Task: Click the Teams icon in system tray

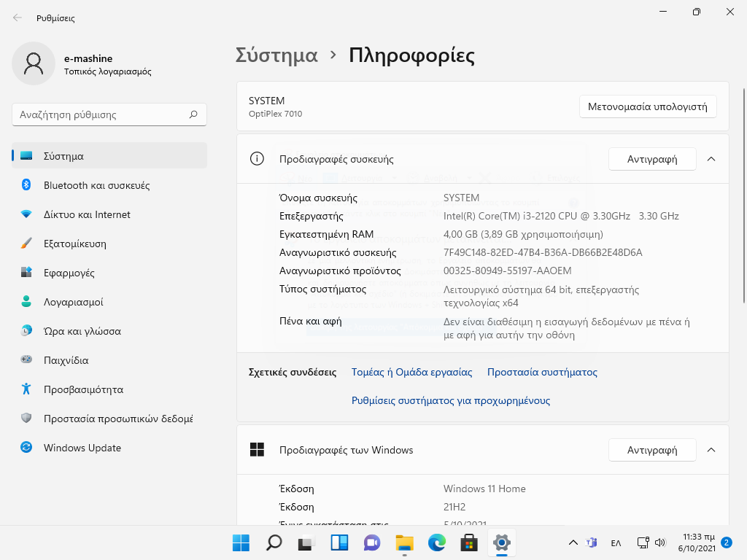Action: coord(592,542)
